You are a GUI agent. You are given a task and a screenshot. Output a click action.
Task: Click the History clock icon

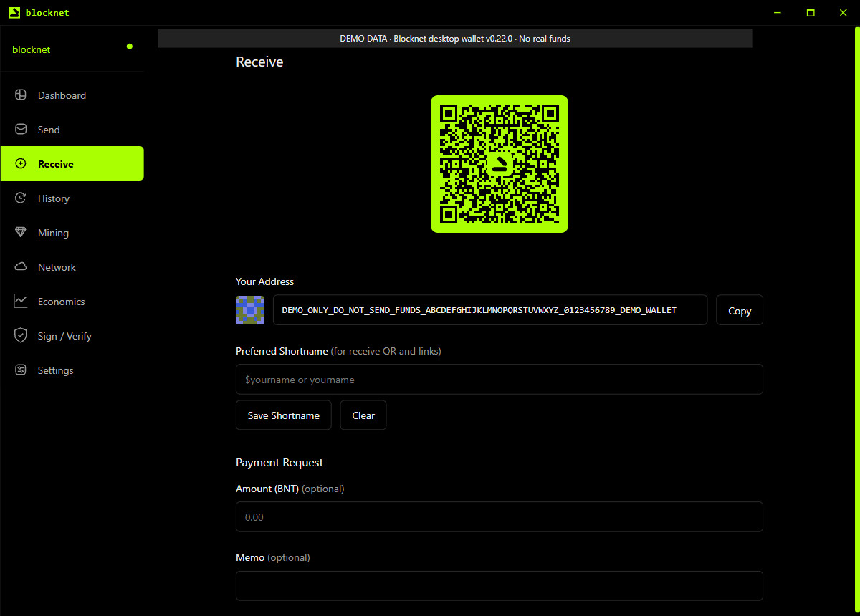(x=21, y=198)
